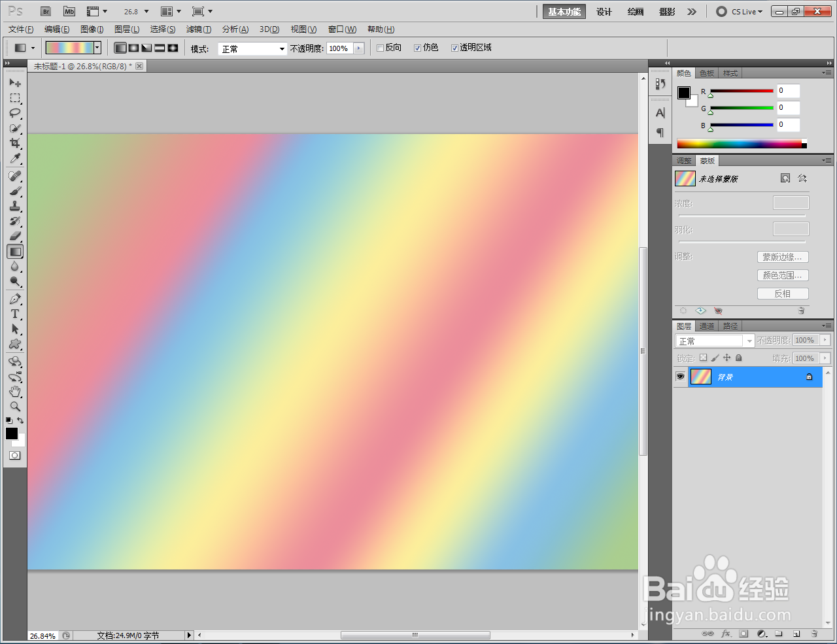Image resolution: width=837 pixels, height=644 pixels.
Task: Select the 设计 workspace button
Action: click(604, 11)
